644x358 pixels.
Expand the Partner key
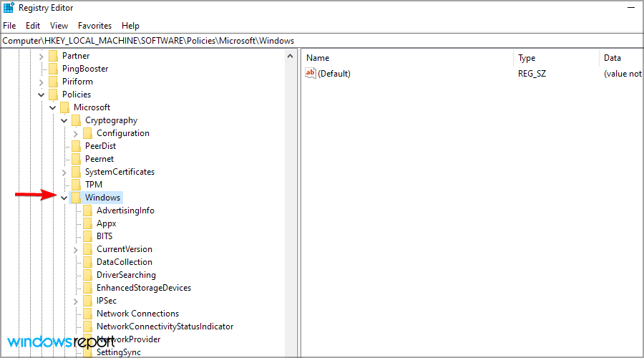pyautogui.click(x=41, y=57)
